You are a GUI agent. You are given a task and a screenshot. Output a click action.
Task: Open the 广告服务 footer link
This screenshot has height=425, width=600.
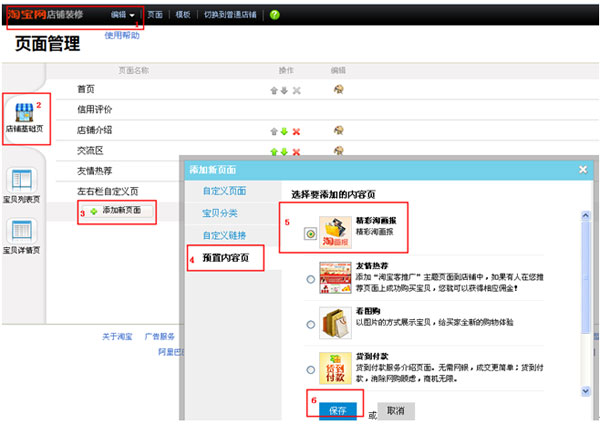click(x=159, y=337)
